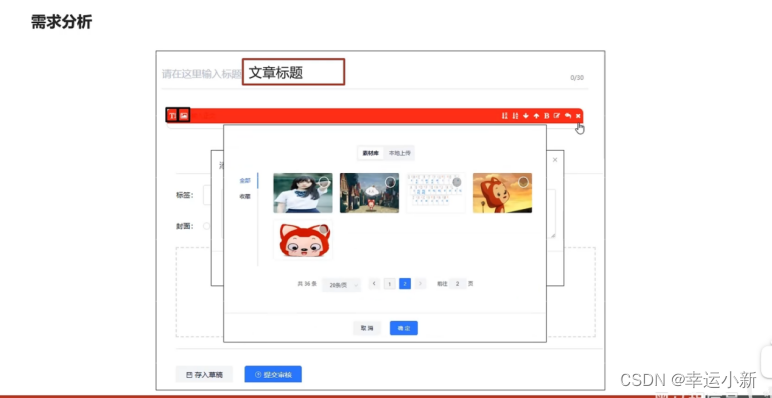772x398 pixels.
Task: Tick the selection circle on orange fox sunset
Action: (523, 182)
